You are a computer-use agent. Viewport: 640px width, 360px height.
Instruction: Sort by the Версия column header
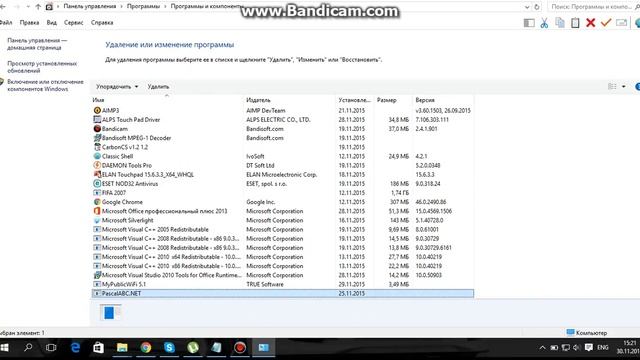pyautogui.click(x=443, y=100)
